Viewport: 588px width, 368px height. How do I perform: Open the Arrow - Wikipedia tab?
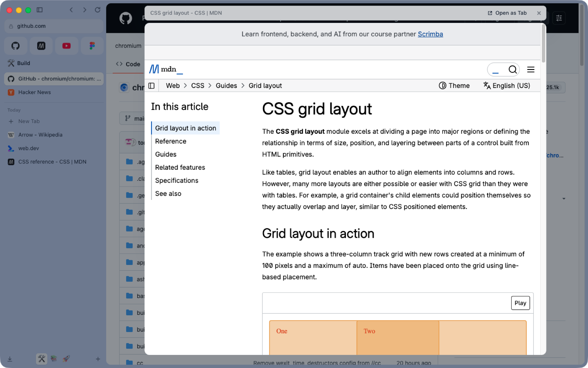point(54,135)
